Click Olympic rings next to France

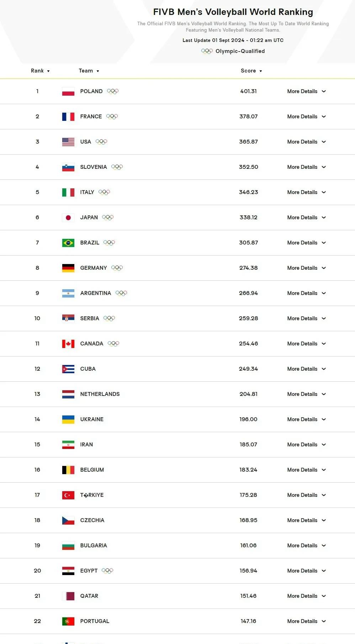pyautogui.click(x=112, y=117)
